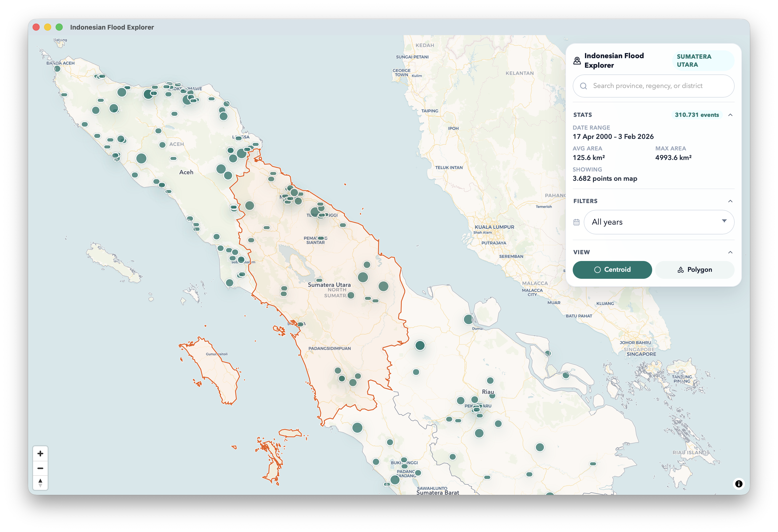Collapse the VIEW section
This screenshot has height=532, width=778.
click(731, 252)
